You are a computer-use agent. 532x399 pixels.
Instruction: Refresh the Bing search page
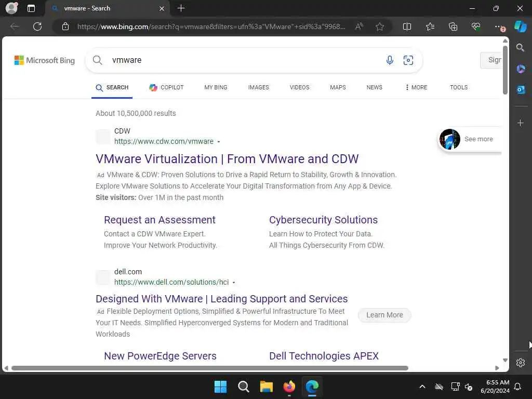point(37,26)
